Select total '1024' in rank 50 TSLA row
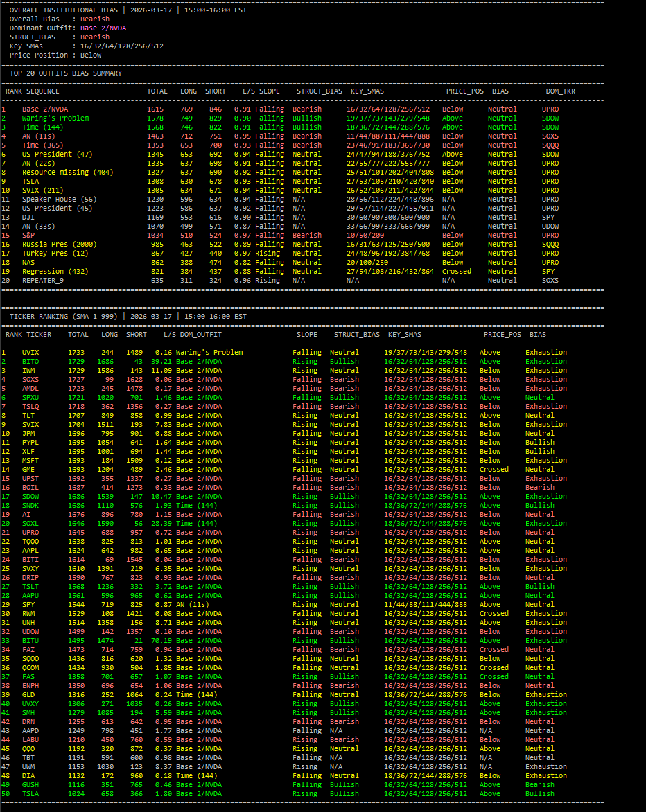The width and height of the screenshot is (646, 812). [x=76, y=794]
